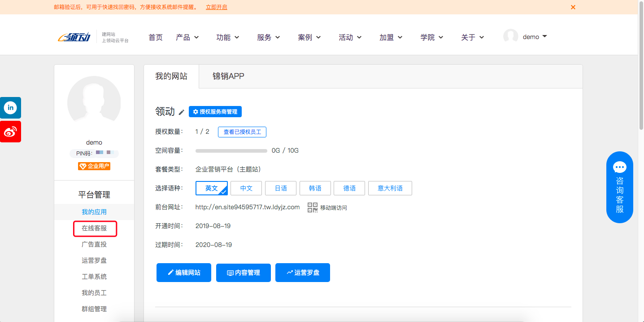Expand the 产品 navigation dropdown
Image resolution: width=644 pixels, height=322 pixels.
coord(187,37)
